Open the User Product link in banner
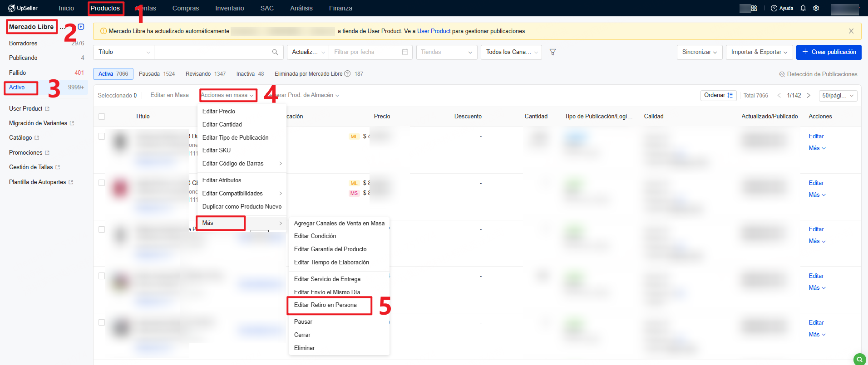The width and height of the screenshot is (868, 365). 434,31
